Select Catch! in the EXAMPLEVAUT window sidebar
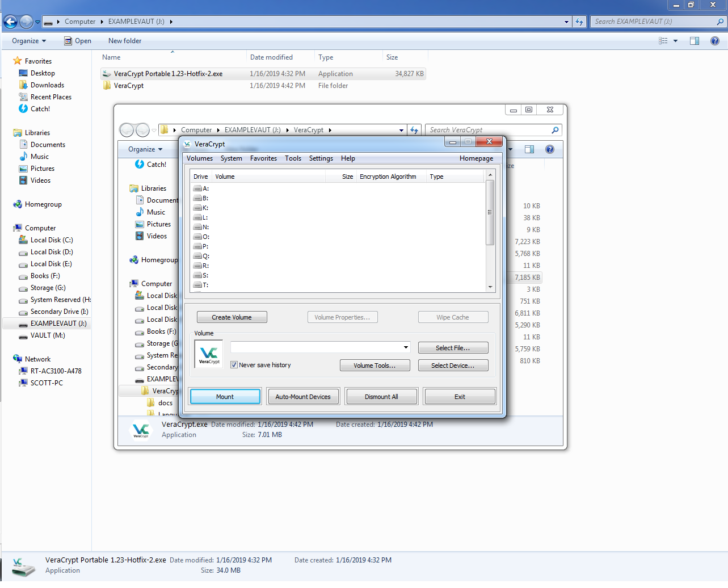 pyautogui.click(x=40, y=109)
